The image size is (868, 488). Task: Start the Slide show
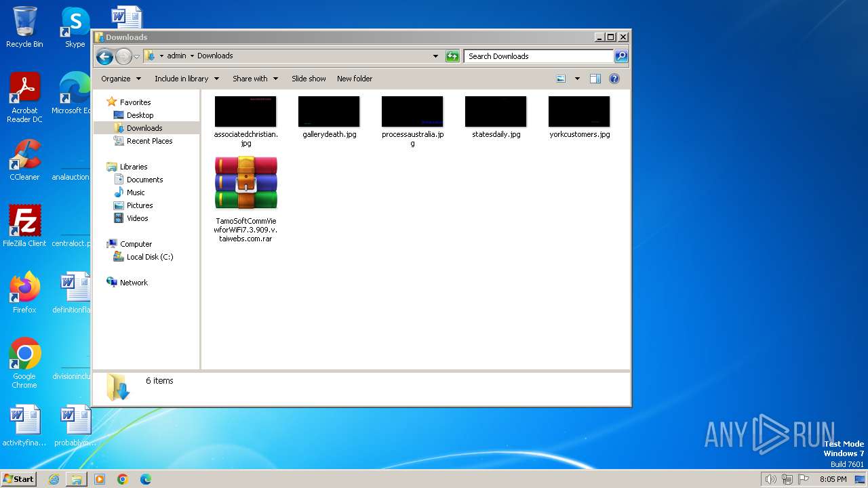click(x=309, y=79)
